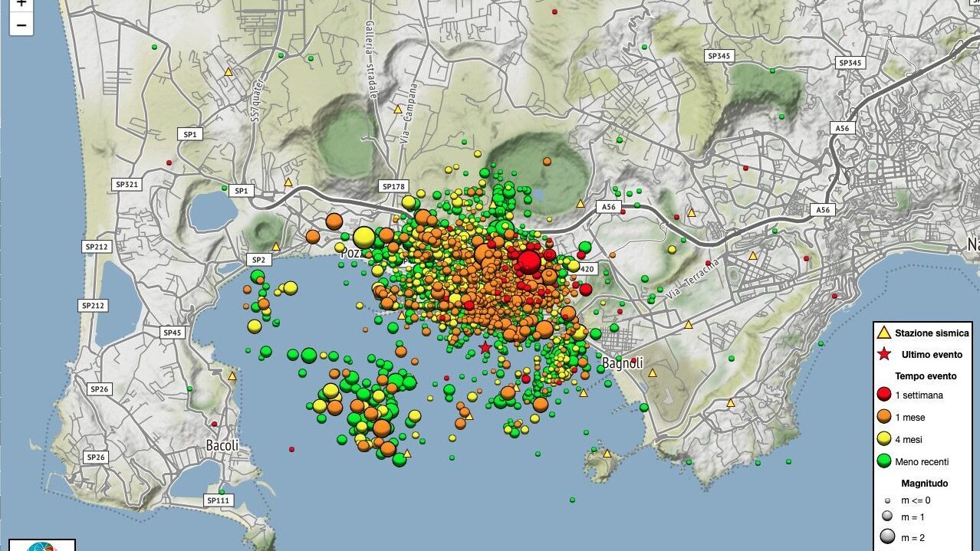Click the Ultimo evento star in legend
Screen dimensions: 980x551
tap(883, 354)
